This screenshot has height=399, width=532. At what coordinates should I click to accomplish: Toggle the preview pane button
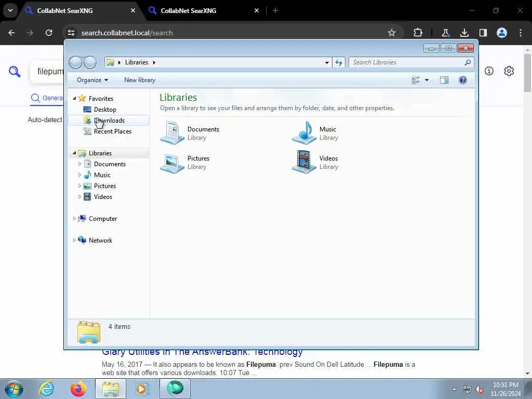(444, 80)
